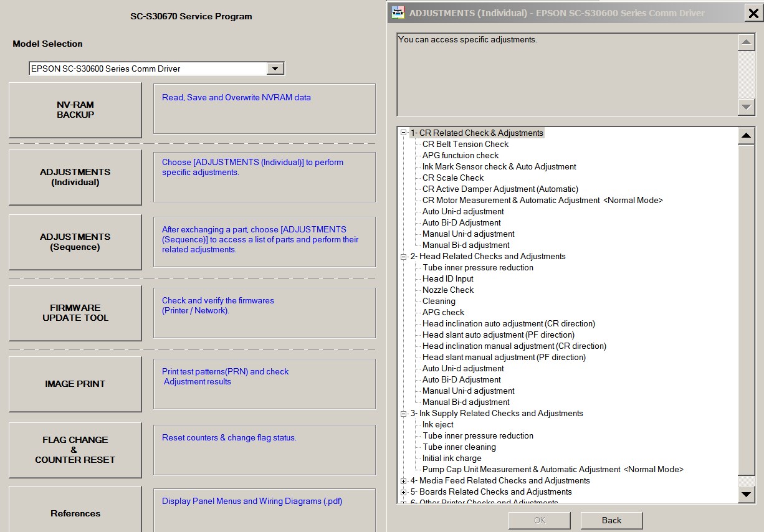Open the References button
Viewport: 764px width, 532px height.
[75, 510]
